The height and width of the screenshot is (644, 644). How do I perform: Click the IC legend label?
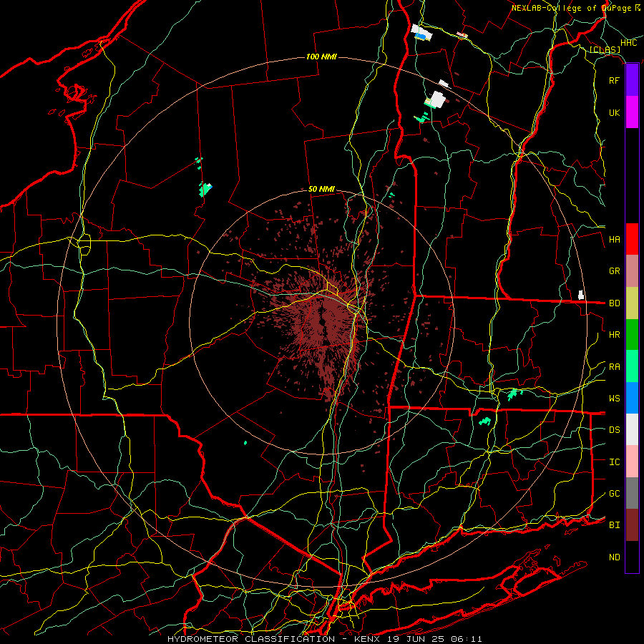pyautogui.click(x=615, y=462)
